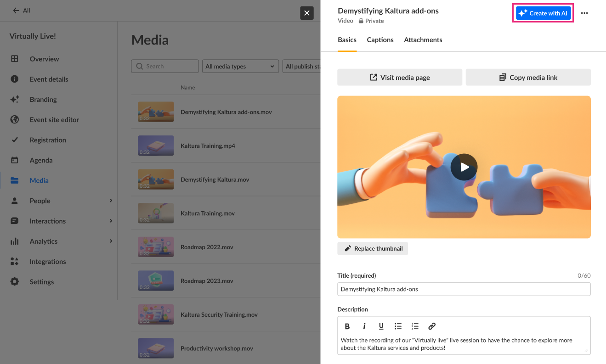Expand the Analytics submenu chevron
606x364 pixels.
(111, 241)
